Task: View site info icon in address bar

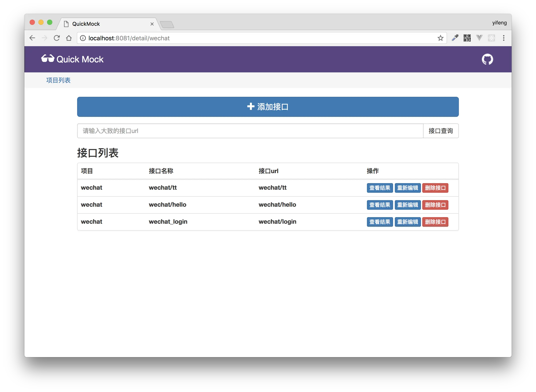Action: [83, 38]
